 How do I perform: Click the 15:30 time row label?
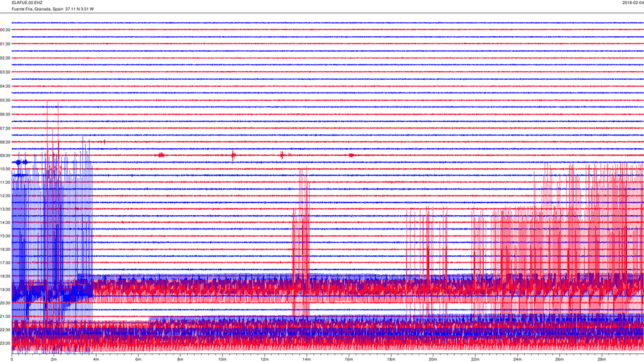[x=5, y=236]
